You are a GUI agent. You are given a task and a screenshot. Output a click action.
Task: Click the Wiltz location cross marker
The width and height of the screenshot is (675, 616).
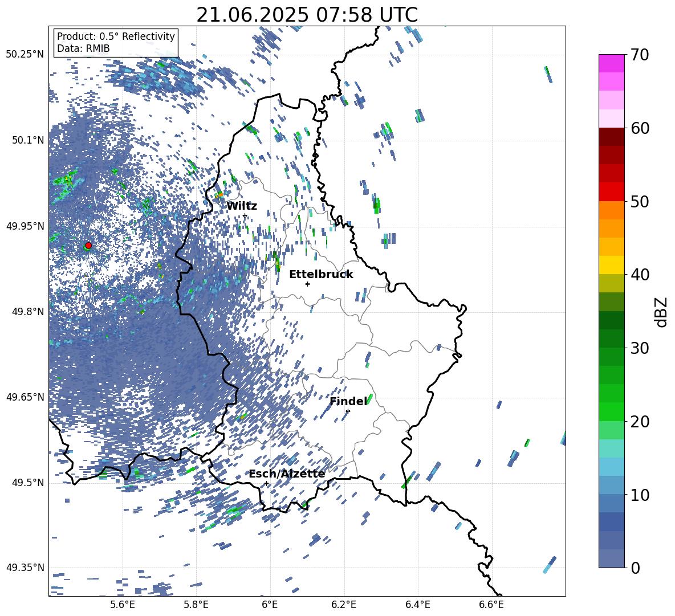pyautogui.click(x=245, y=215)
